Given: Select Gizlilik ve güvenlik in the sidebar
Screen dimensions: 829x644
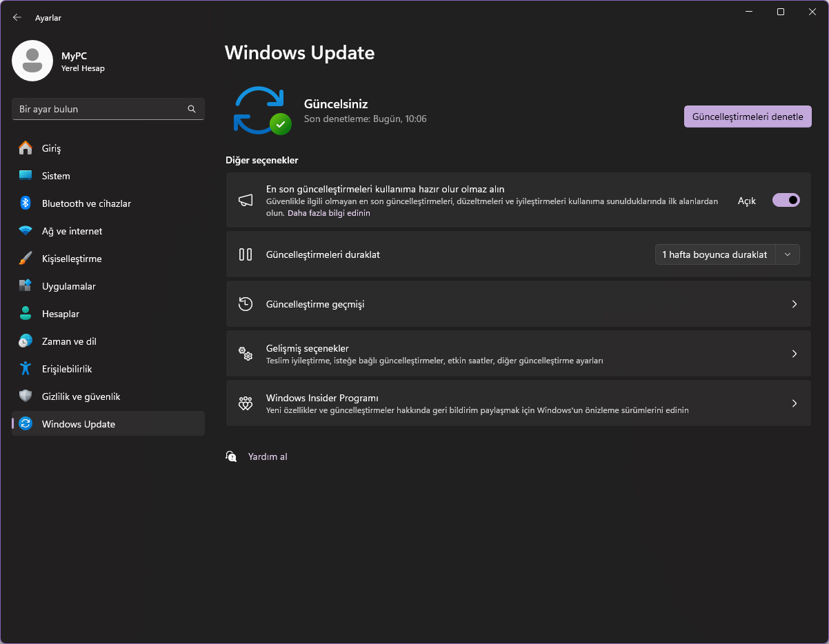Looking at the screenshot, I should [x=108, y=396].
